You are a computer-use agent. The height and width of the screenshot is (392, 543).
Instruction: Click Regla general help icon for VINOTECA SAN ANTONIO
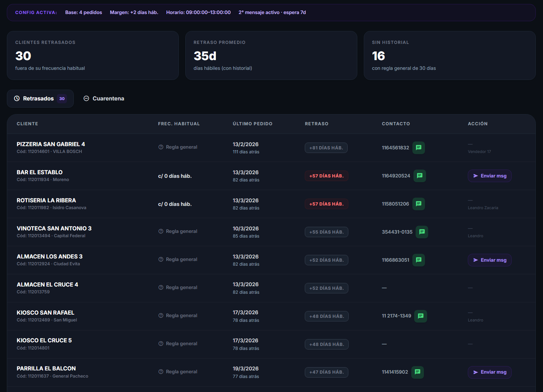[x=161, y=231]
